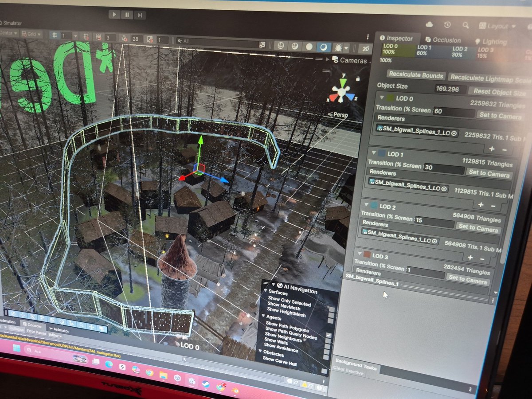Click the Reset Object Size button
The image size is (532, 399).
pos(499,92)
